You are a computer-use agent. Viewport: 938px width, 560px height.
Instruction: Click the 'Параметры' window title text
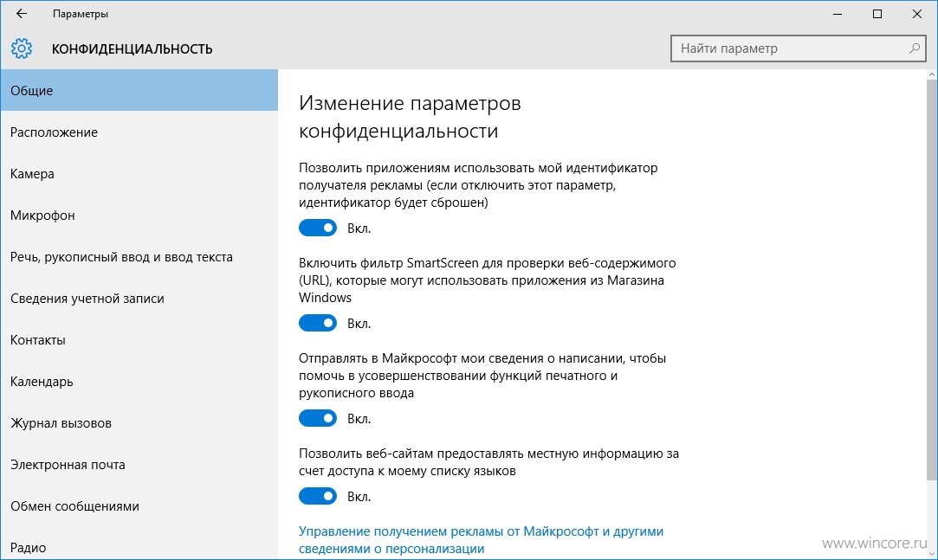pyautogui.click(x=81, y=14)
